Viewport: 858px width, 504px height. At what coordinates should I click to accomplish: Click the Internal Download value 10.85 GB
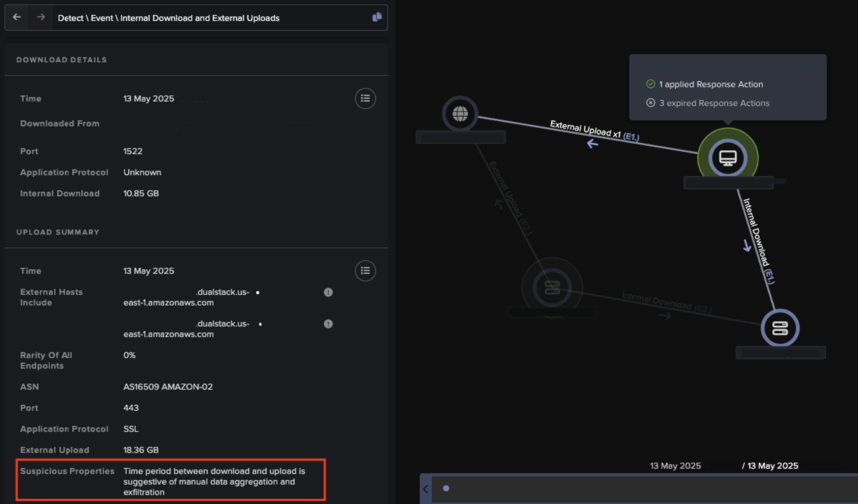(x=141, y=193)
